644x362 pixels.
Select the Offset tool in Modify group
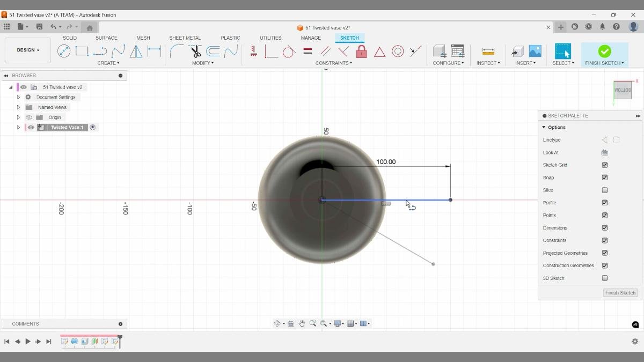213,51
